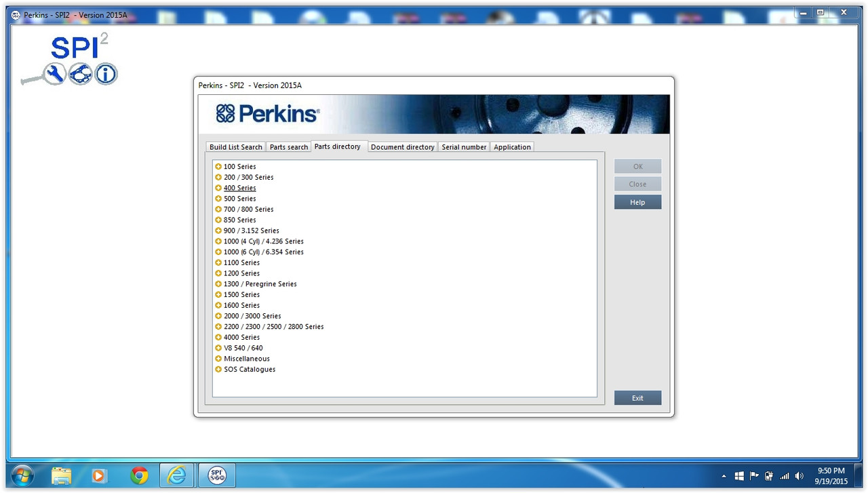
Task: Select the SOS Catalogues entry
Action: pyautogui.click(x=250, y=370)
